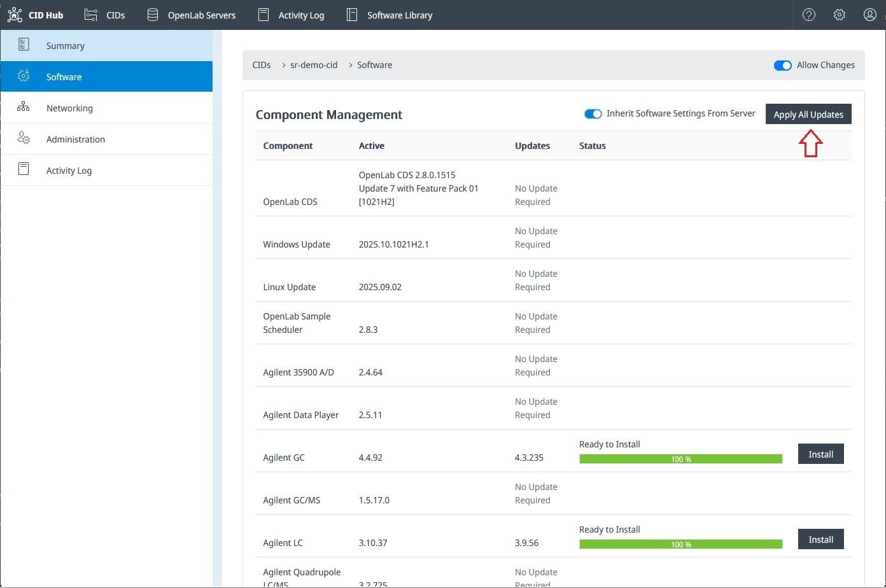Click Agilent GC active version 4.4.92
This screenshot has height=588, width=886.
pos(370,458)
